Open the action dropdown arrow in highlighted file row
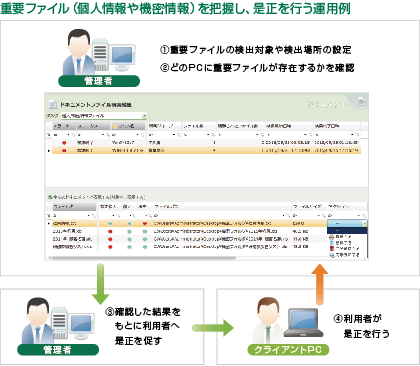 pyautogui.click(x=364, y=224)
